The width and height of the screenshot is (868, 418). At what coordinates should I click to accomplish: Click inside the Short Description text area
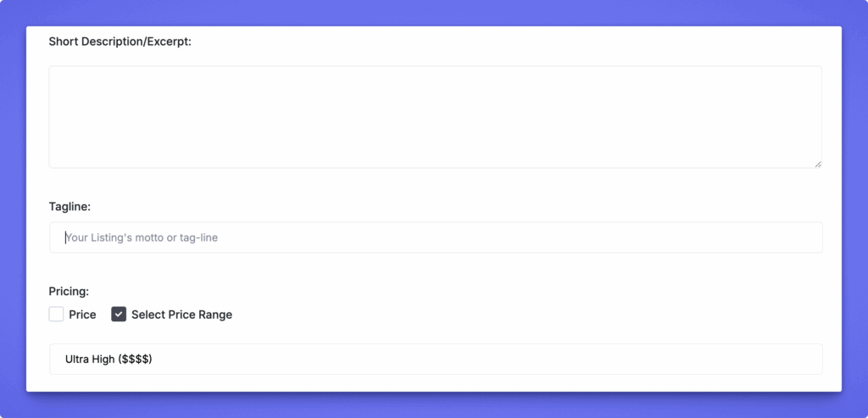pos(435,117)
